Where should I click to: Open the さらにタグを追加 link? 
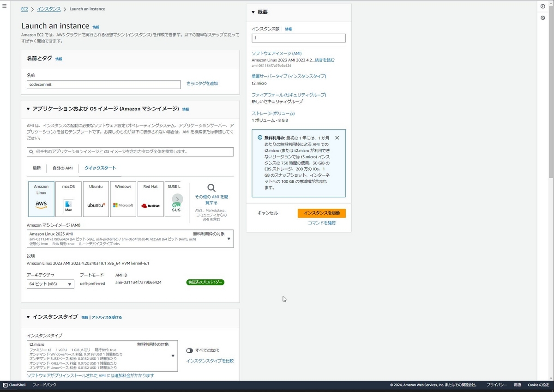(x=203, y=83)
